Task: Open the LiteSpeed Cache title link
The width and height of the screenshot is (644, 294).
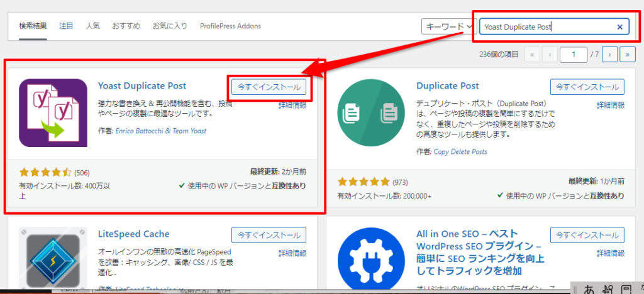Action: click(134, 234)
